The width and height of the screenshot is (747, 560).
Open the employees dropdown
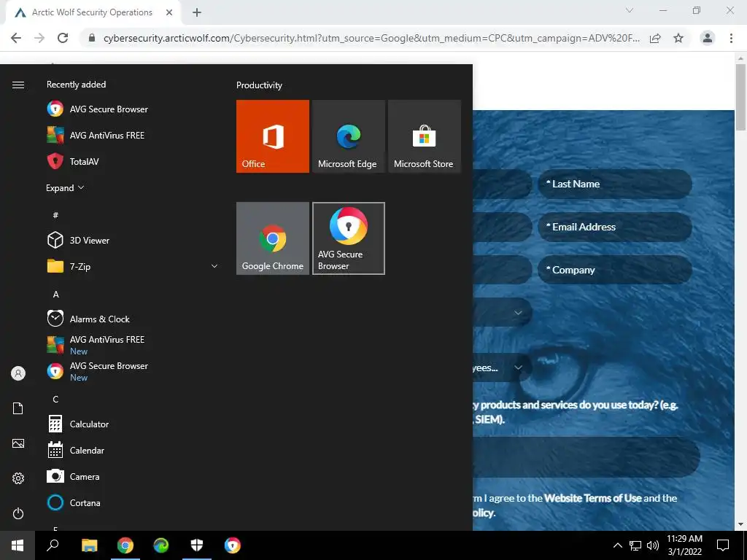pos(502,367)
